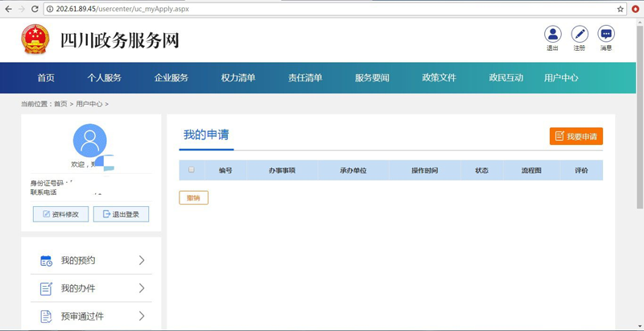Click the 预审通过件 file icon
The image size is (644, 331).
click(46, 317)
